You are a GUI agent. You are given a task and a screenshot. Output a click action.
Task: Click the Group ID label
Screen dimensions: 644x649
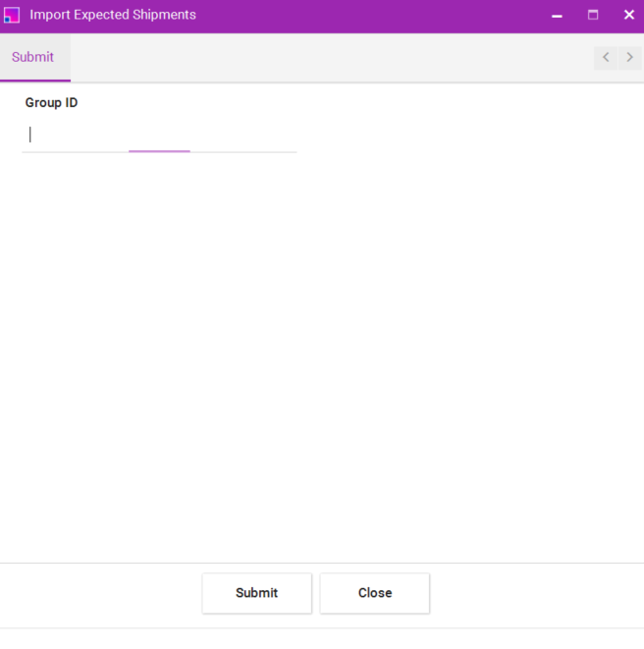click(x=51, y=103)
